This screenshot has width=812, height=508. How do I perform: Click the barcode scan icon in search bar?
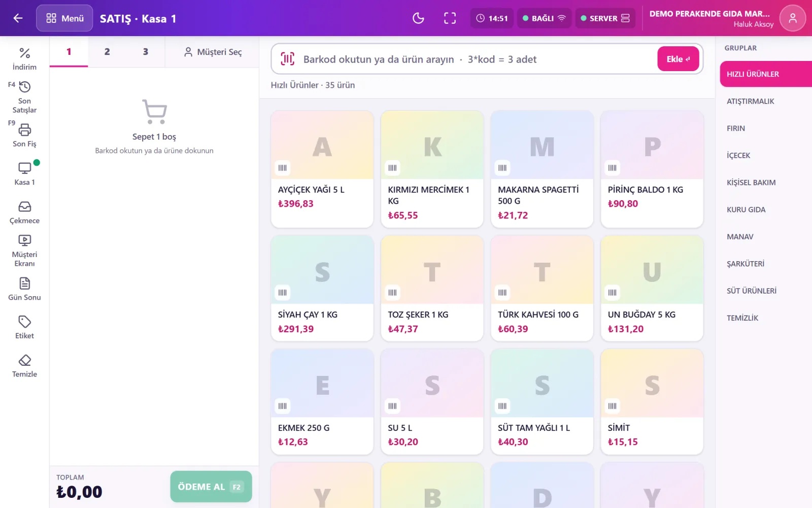point(287,59)
